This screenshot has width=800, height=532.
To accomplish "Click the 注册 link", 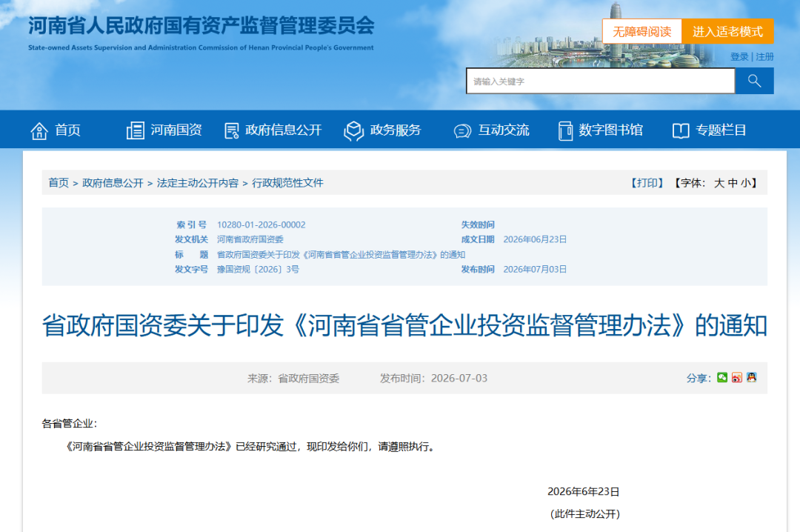I will pyautogui.click(x=764, y=56).
